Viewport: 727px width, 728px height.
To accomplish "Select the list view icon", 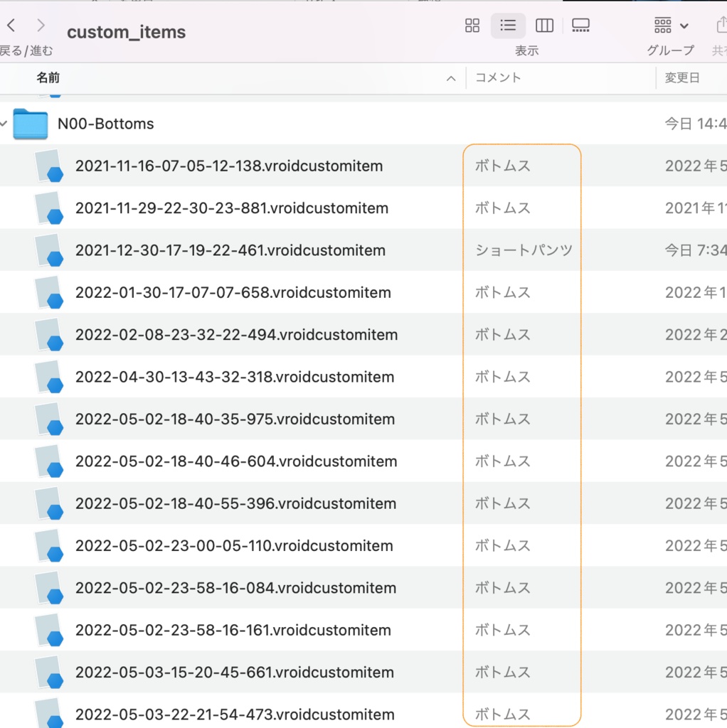I will click(x=508, y=26).
